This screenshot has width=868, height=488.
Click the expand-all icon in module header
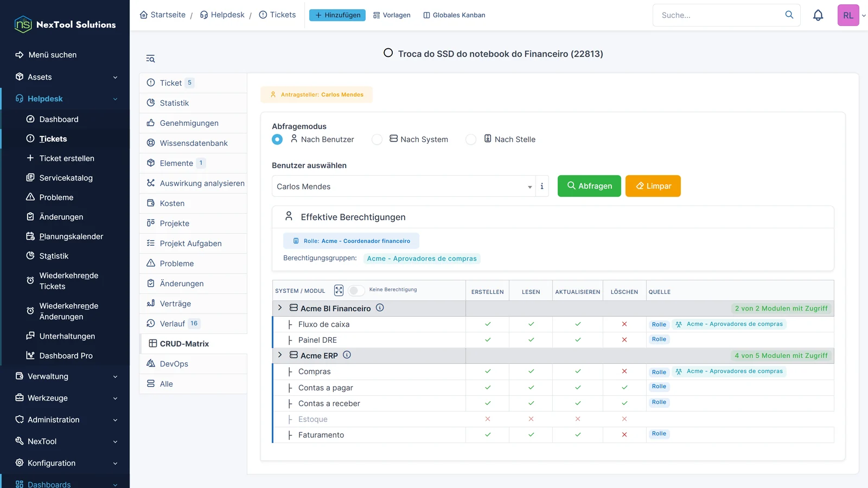339,290
